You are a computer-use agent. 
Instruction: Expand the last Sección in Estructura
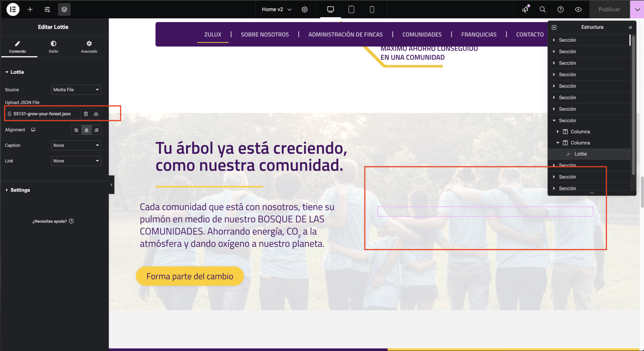point(554,188)
